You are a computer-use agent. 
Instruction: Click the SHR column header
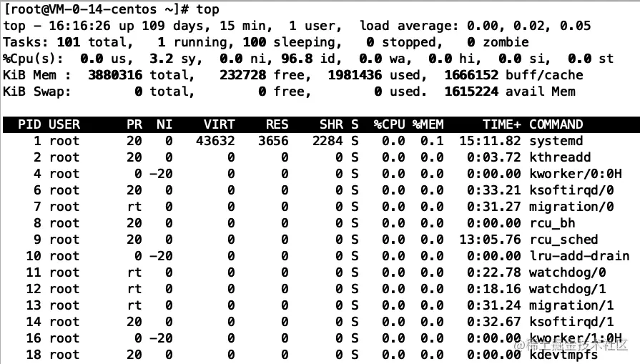click(331, 124)
